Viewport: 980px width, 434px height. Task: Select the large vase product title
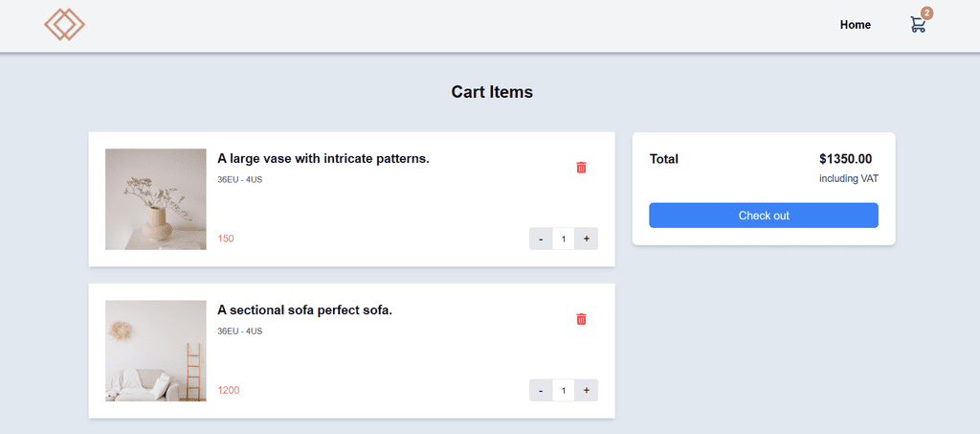coord(323,158)
